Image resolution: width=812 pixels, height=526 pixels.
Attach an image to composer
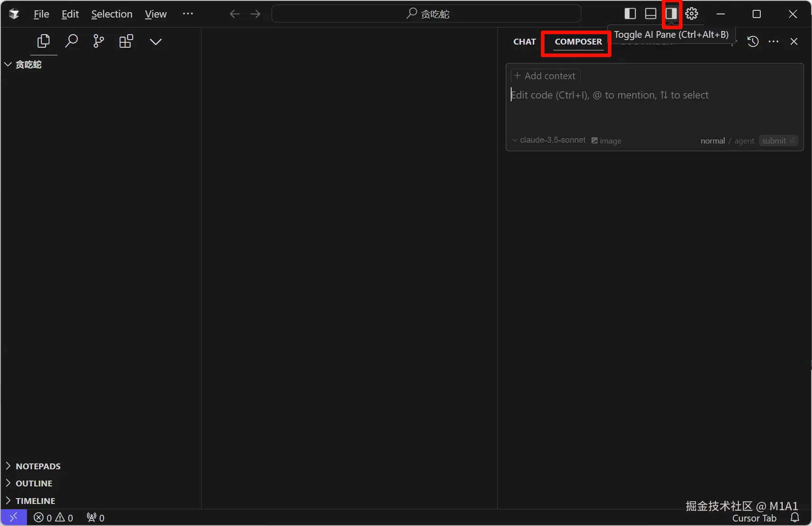pyautogui.click(x=606, y=141)
